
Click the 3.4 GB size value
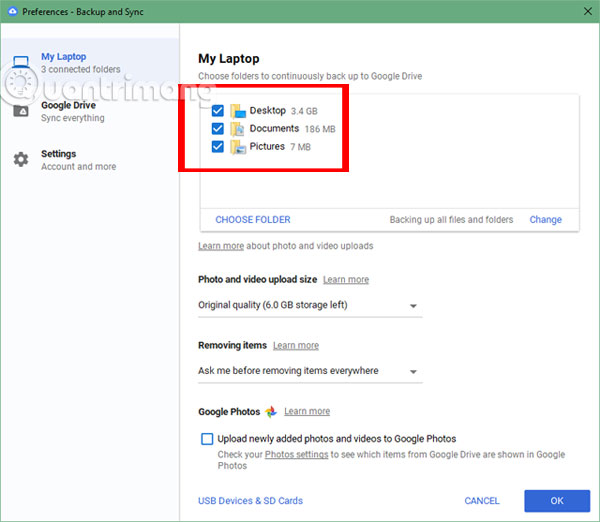coord(304,111)
